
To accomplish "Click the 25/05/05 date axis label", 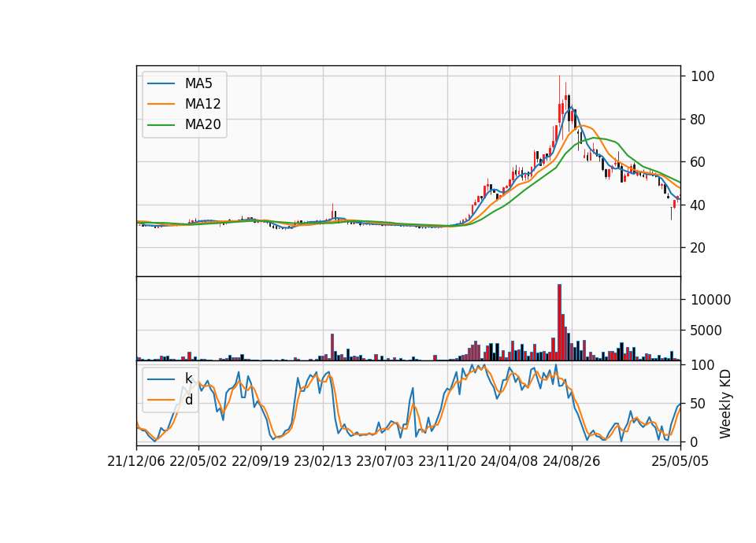I will (x=680, y=461).
